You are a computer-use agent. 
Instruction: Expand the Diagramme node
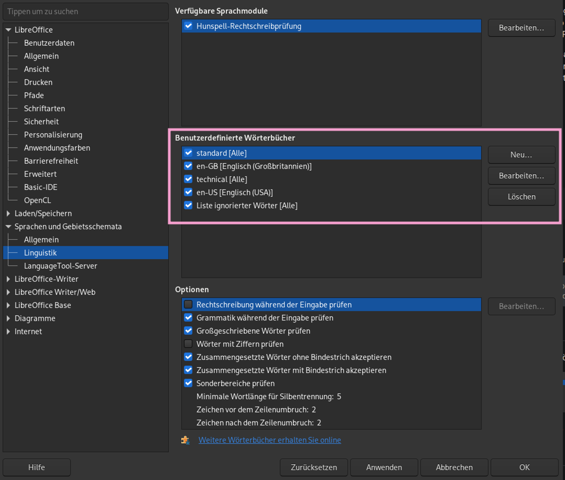coord(8,319)
